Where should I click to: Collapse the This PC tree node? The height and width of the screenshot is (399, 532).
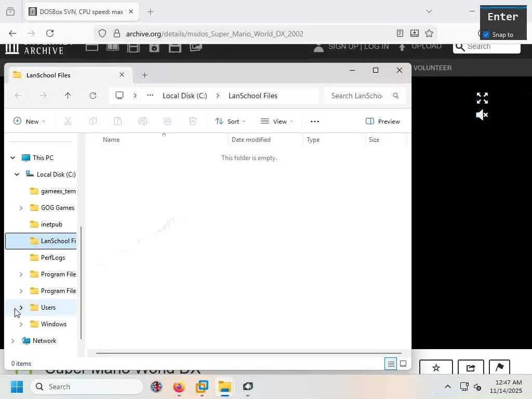tap(12, 158)
